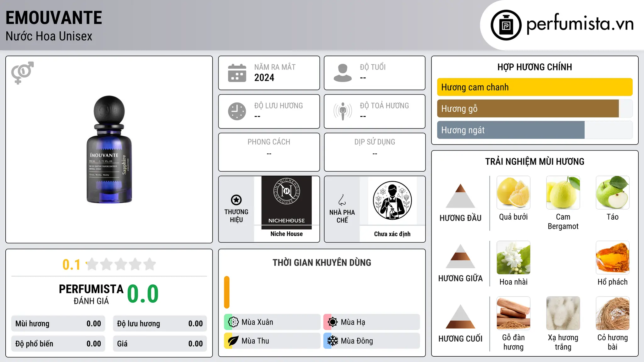Click the perfumista.vn site name
Screen dimensions: 644x362
tap(580, 24)
